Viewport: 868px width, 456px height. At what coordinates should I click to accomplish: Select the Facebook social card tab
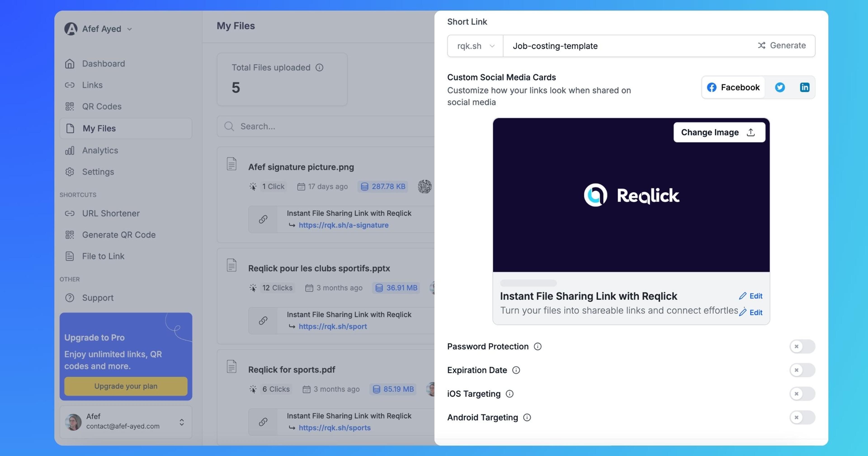(x=733, y=87)
